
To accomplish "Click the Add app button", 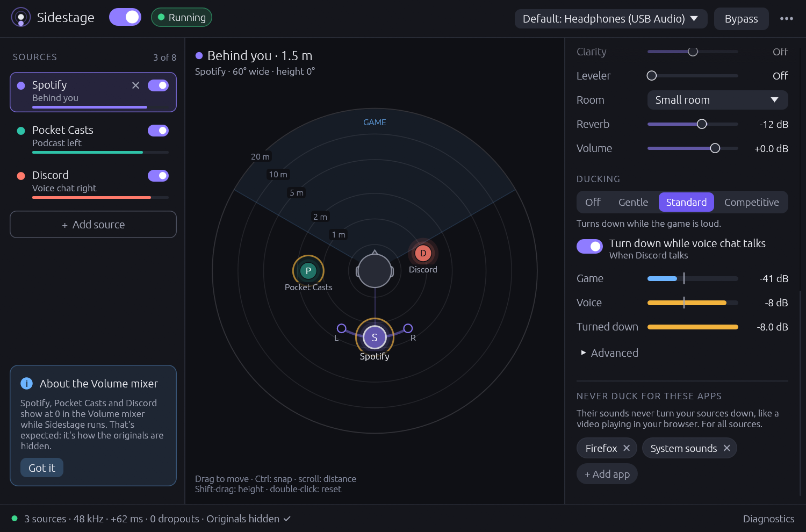I will pyautogui.click(x=607, y=474).
